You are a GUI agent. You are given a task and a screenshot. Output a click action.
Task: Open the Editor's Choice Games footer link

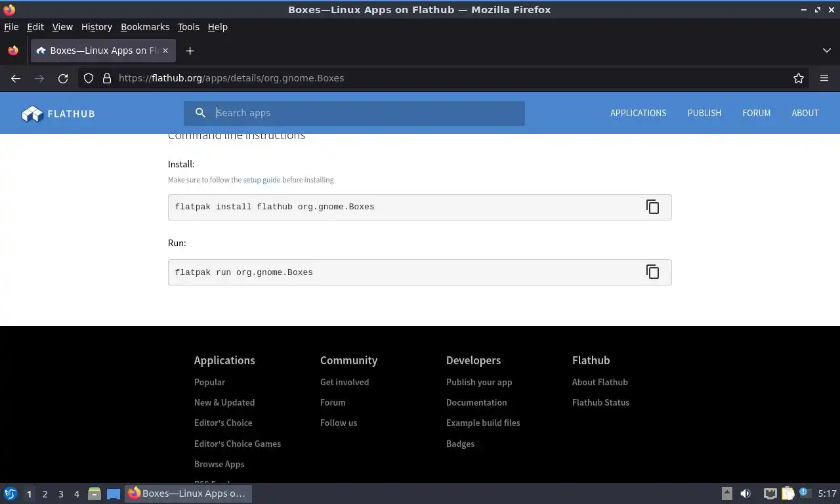tap(238, 444)
